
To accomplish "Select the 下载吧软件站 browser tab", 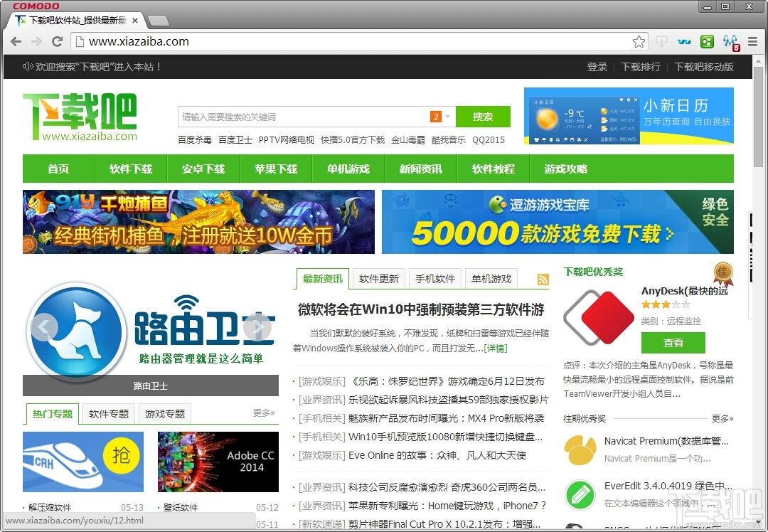I will point(78,21).
